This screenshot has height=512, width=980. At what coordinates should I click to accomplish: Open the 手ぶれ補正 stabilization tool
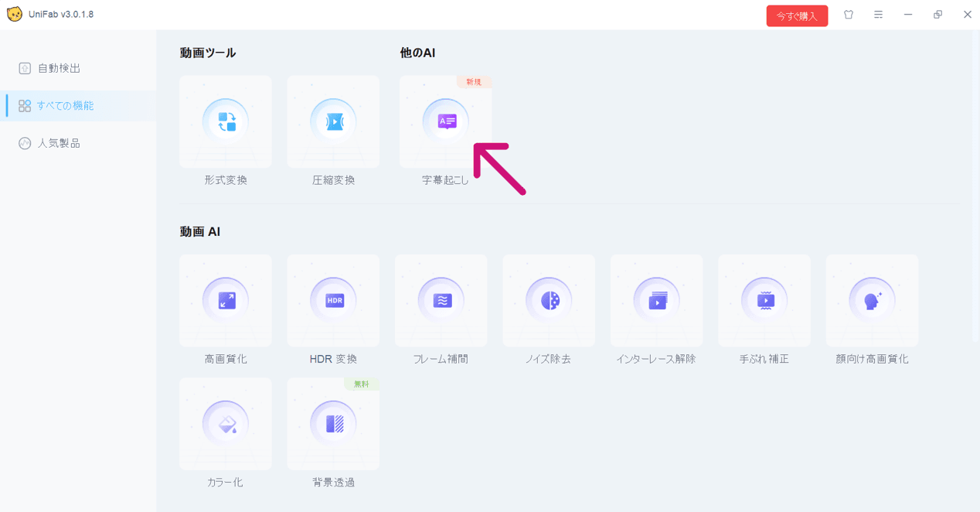coord(764,301)
